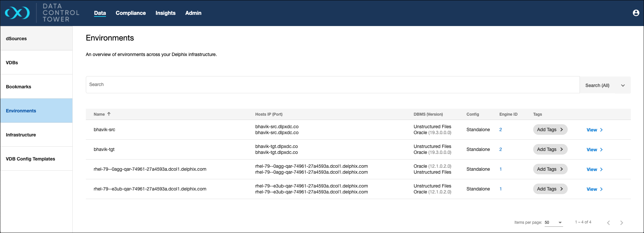Switch to the Insights tab
The height and width of the screenshot is (233, 644).
pos(165,13)
